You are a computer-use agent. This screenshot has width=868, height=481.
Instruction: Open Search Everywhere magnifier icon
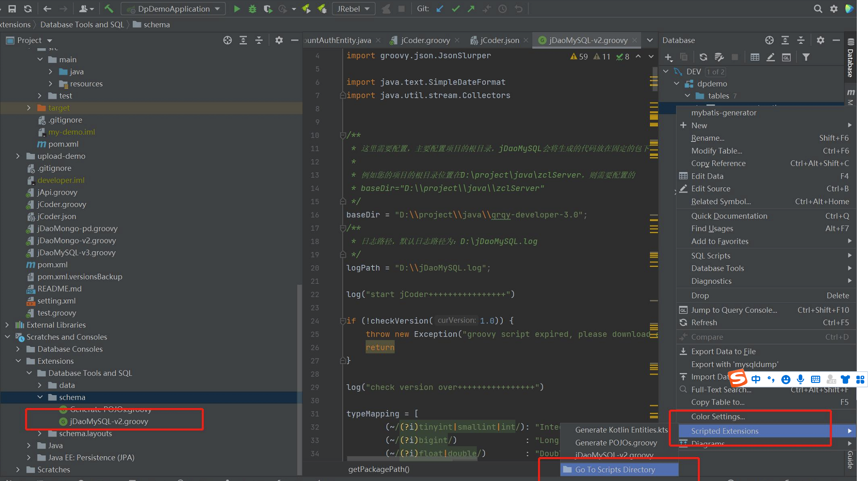coord(818,9)
